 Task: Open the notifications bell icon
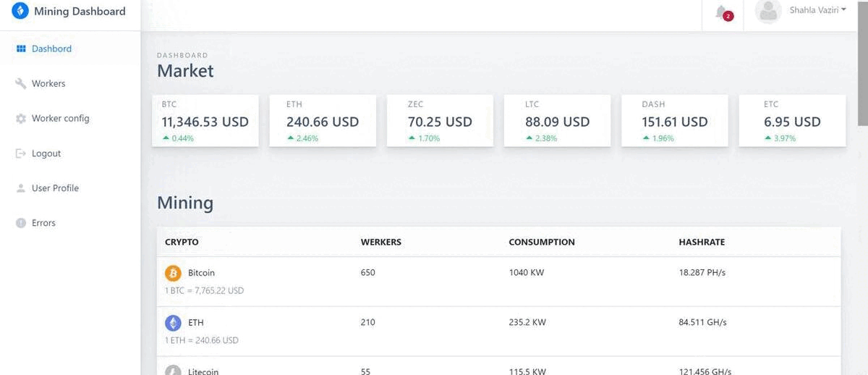coord(722,12)
